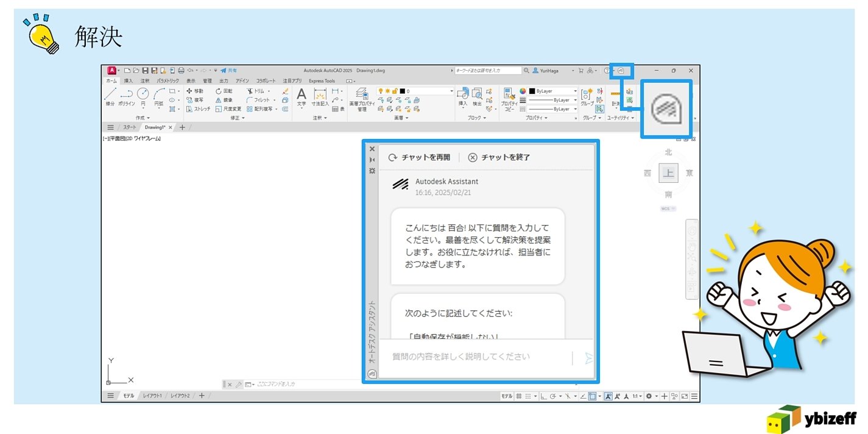Toggle grid display in status bar
The height and width of the screenshot is (434, 868).
pos(519,396)
